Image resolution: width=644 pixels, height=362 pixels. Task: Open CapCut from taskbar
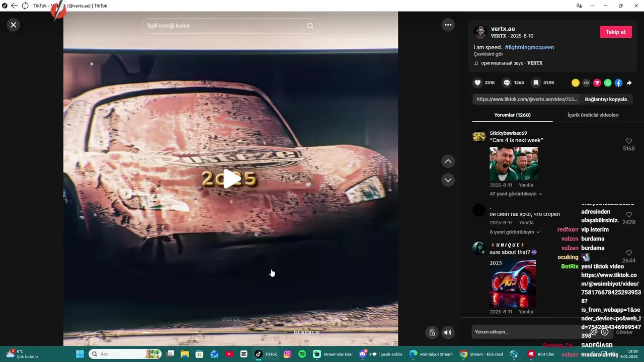pos(244,354)
